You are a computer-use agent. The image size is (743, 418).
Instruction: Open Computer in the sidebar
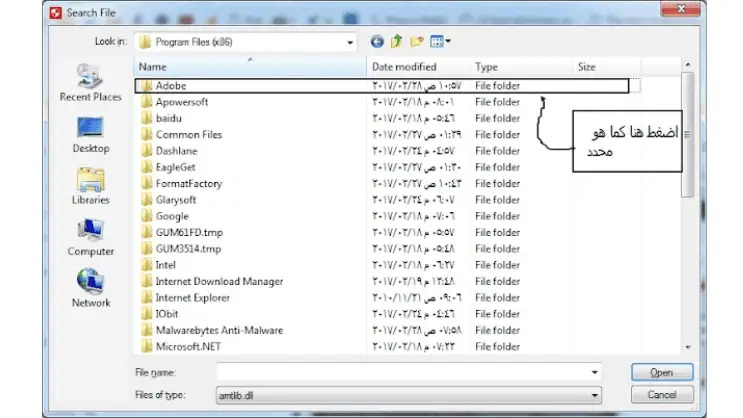pyautogui.click(x=91, y=238)
